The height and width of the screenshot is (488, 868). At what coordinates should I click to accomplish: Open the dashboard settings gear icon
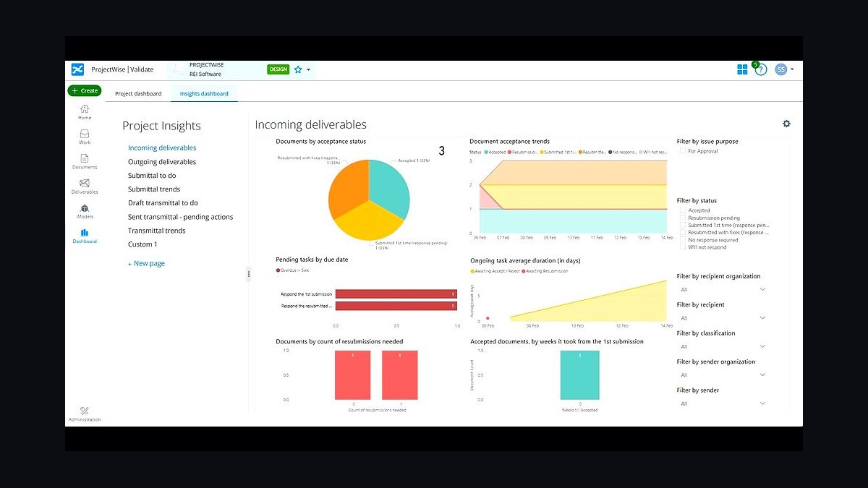[786, 124]
